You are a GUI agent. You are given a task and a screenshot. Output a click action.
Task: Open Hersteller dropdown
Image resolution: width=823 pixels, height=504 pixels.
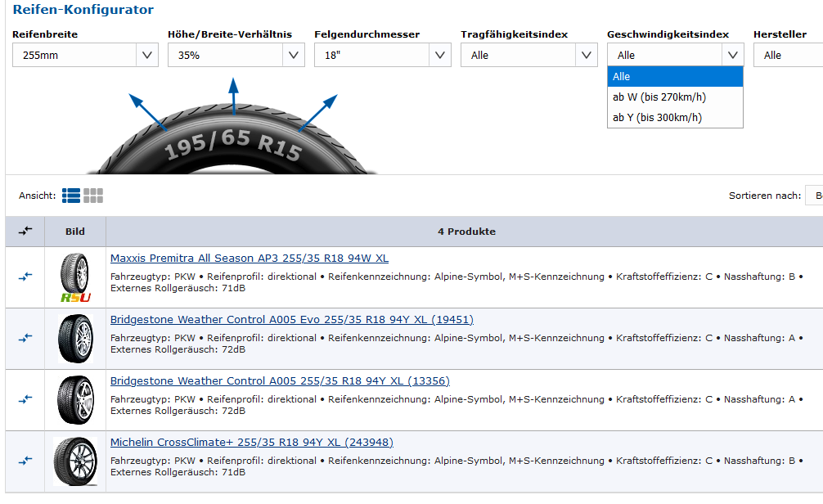point(789,55)
